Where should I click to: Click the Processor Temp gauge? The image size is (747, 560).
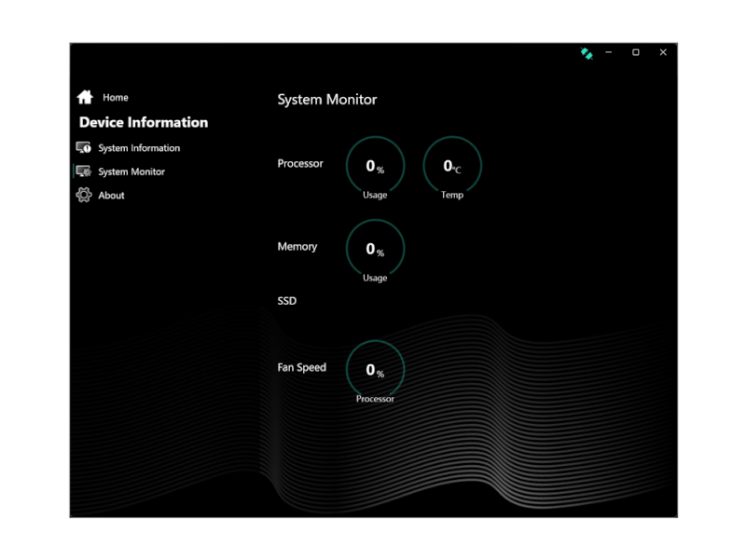click(x=452, y=167)
